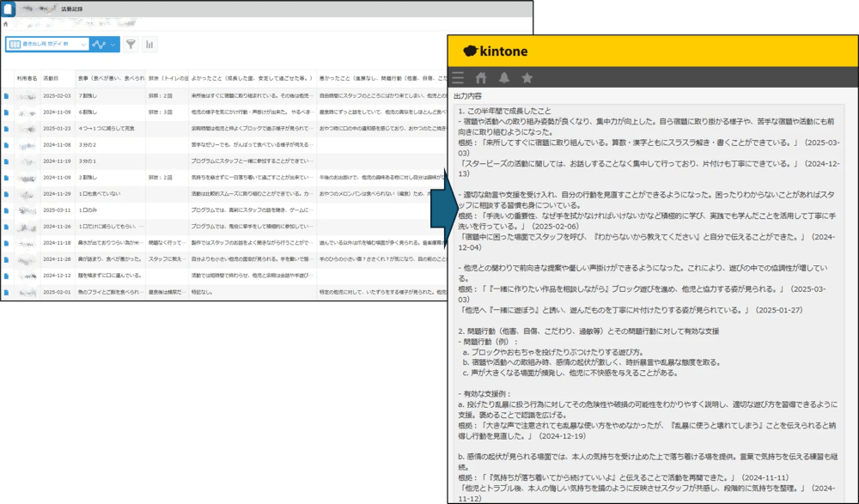Open favorites using the star icon
The image size is (859, 504).
click(x=526, y=76)
